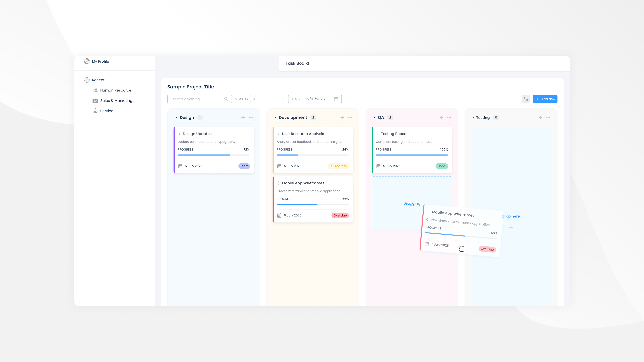Grab User Research Analysis drag handle
The height and width of the screenshot is (362, 644).
[x=278, y=134]
